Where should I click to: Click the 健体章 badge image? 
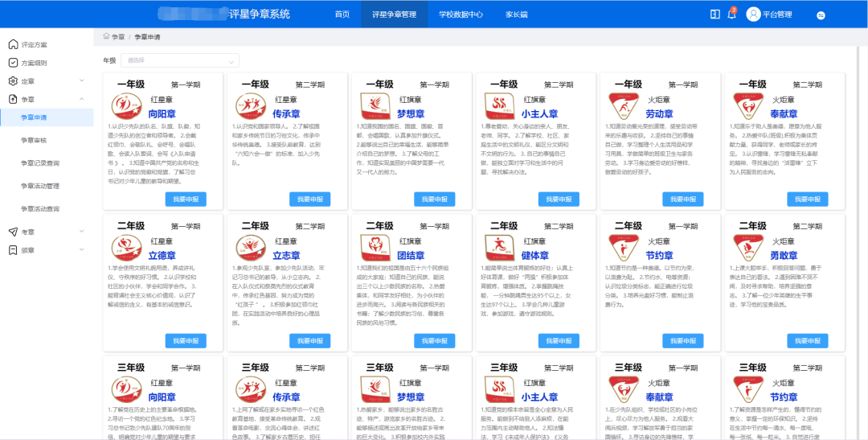(499, 248)
